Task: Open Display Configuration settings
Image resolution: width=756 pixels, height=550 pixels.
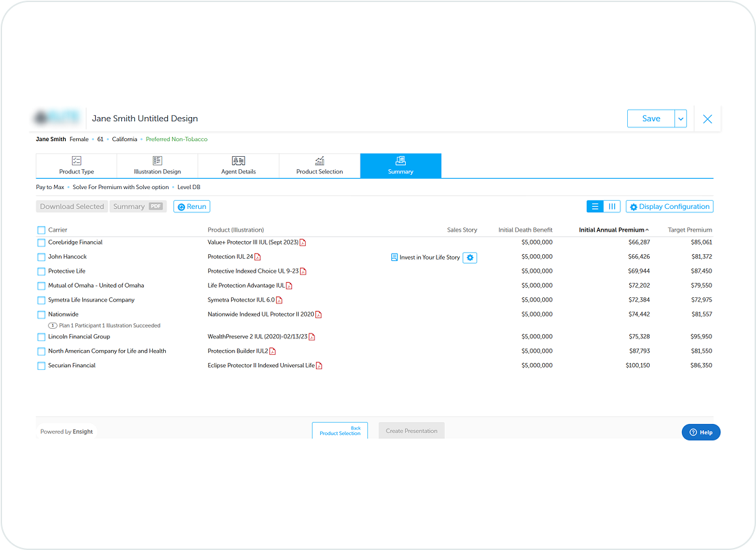Action: [x=670, y=207]
